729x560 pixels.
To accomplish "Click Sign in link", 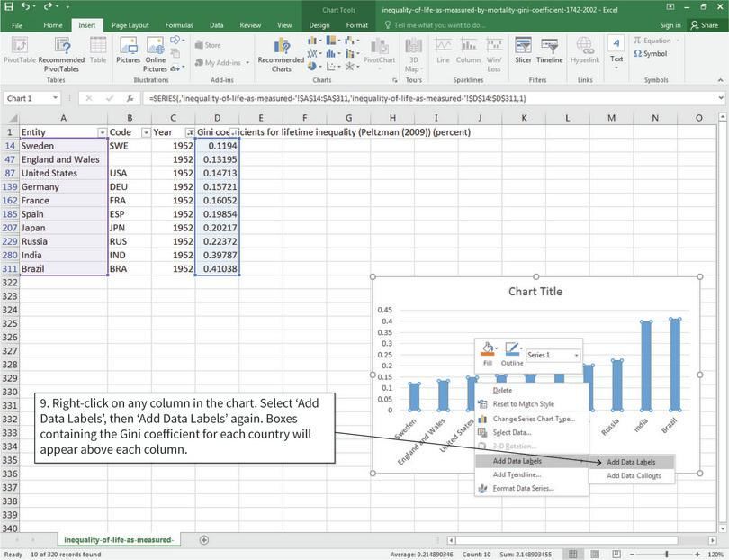I will coord(670,25).
